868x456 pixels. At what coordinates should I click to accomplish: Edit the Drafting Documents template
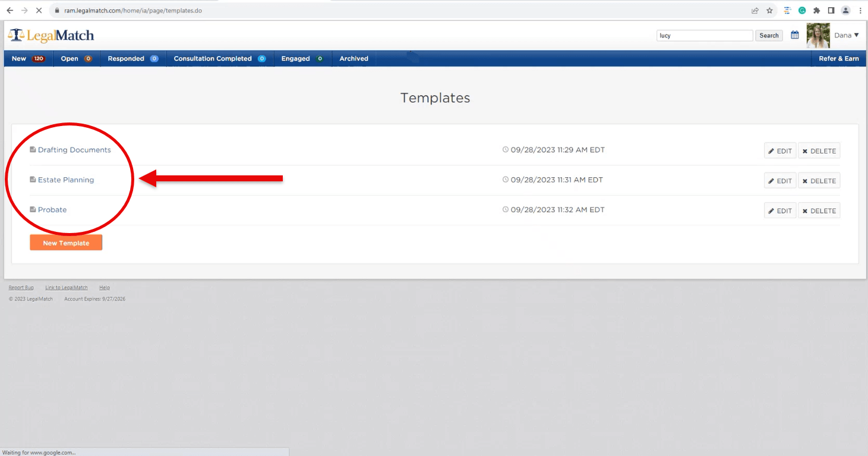[779, 151]
